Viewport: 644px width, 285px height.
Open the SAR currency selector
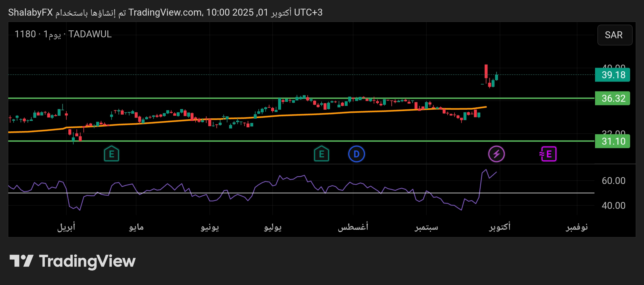click(614, 35)
